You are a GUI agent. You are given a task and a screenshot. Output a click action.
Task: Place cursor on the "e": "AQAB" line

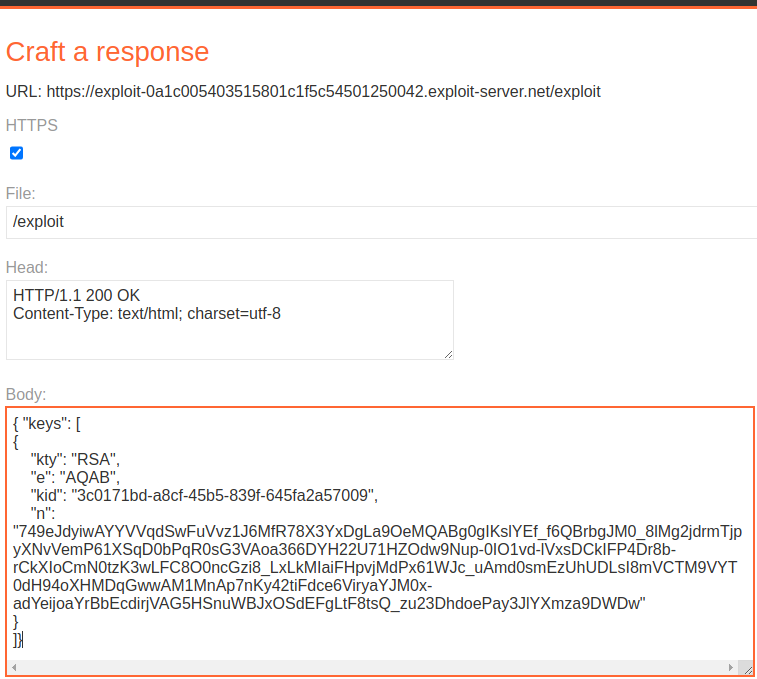[75, 477]
